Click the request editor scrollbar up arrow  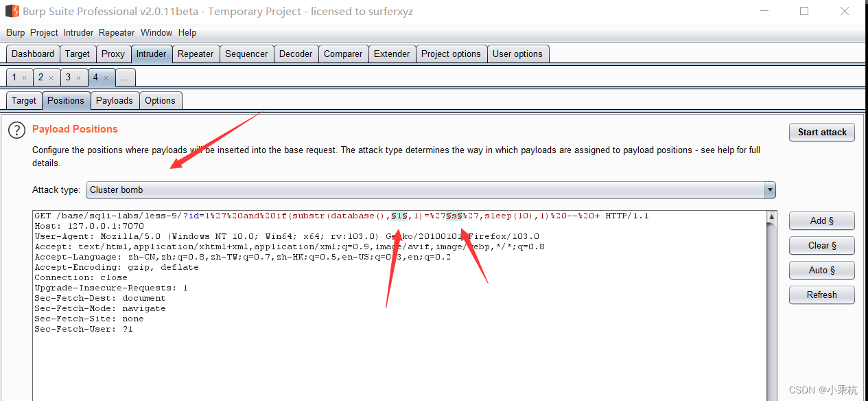pos(772,217)
